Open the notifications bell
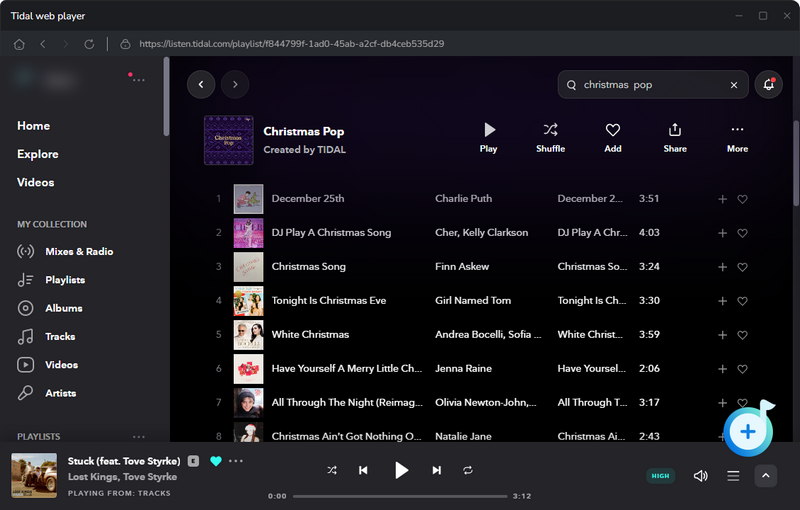Screen dimensions: 800x510 point(768,85)
